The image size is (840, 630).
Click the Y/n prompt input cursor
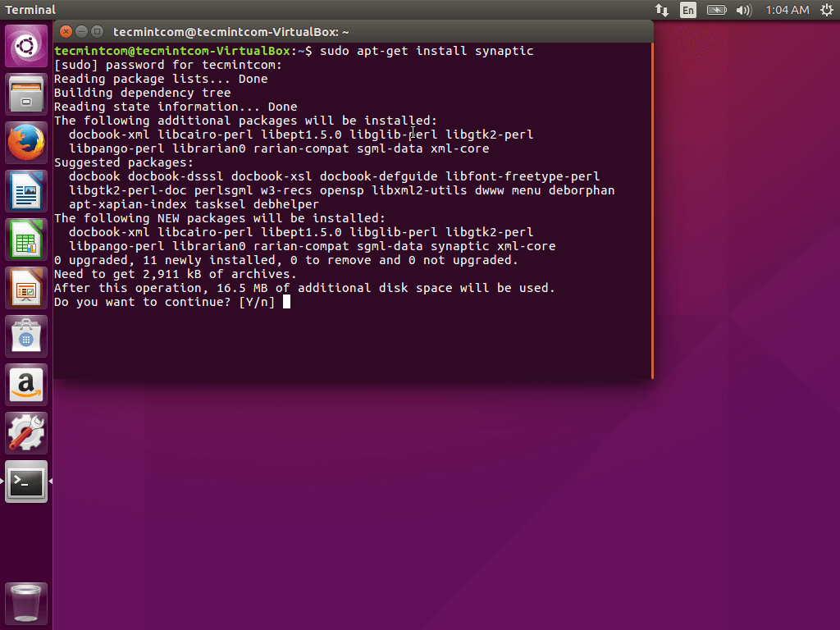(287, 301)
